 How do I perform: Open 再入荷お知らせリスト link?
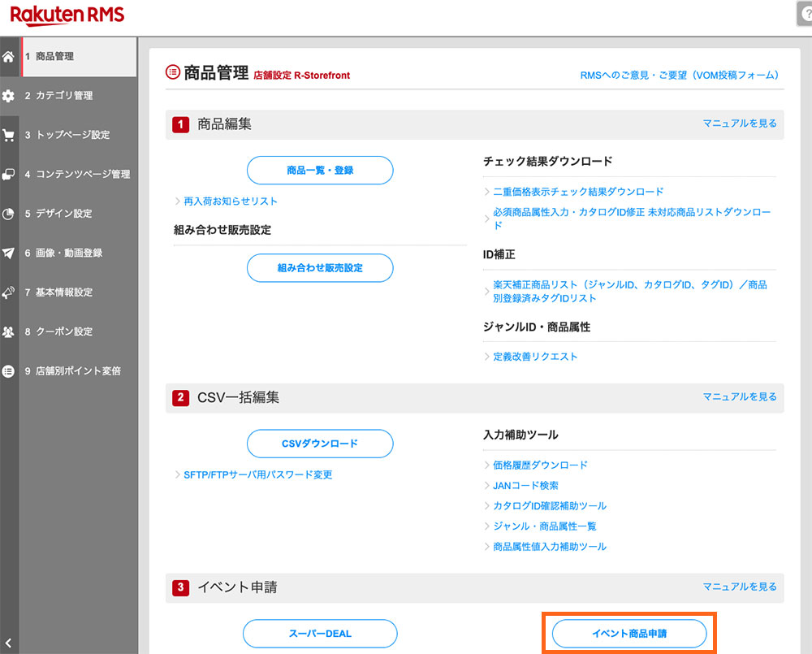(231, 201)
